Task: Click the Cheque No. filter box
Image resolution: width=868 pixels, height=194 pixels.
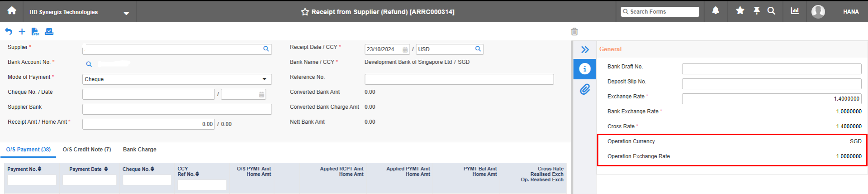Action: pos(147,180)
